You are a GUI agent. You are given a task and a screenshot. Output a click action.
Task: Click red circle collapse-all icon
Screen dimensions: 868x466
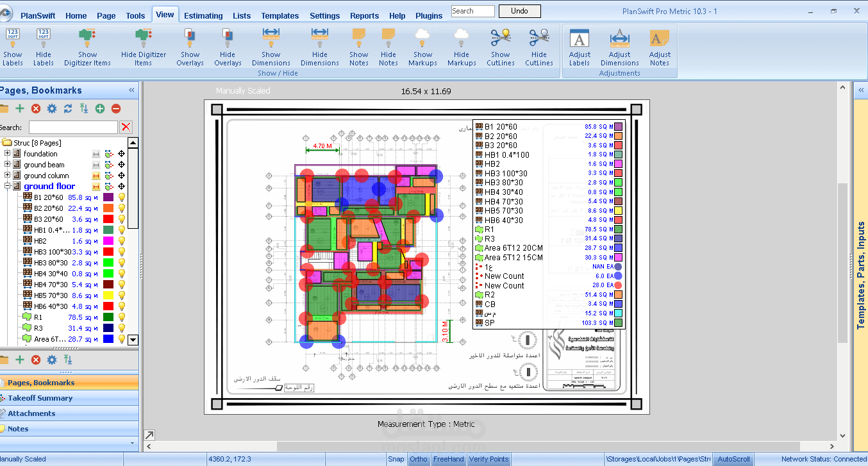[116, 109]
